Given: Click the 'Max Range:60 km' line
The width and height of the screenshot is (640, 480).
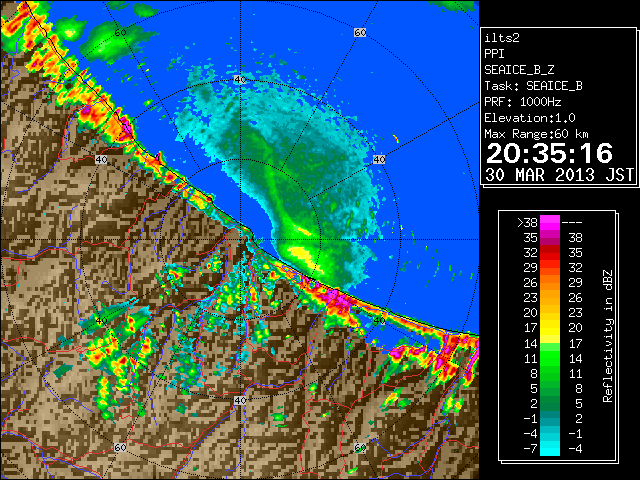Looking at the screenshot, I should (x=536, y=134).
